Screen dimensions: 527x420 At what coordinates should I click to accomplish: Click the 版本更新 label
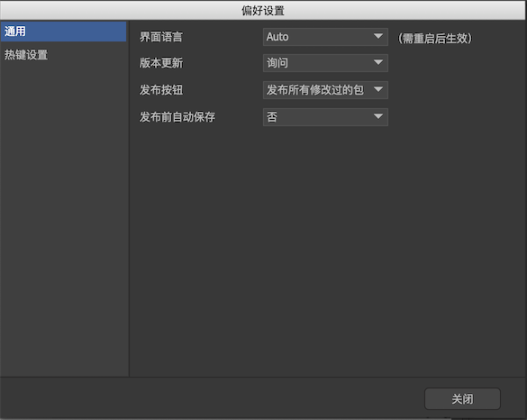click(x=161, y=63)
